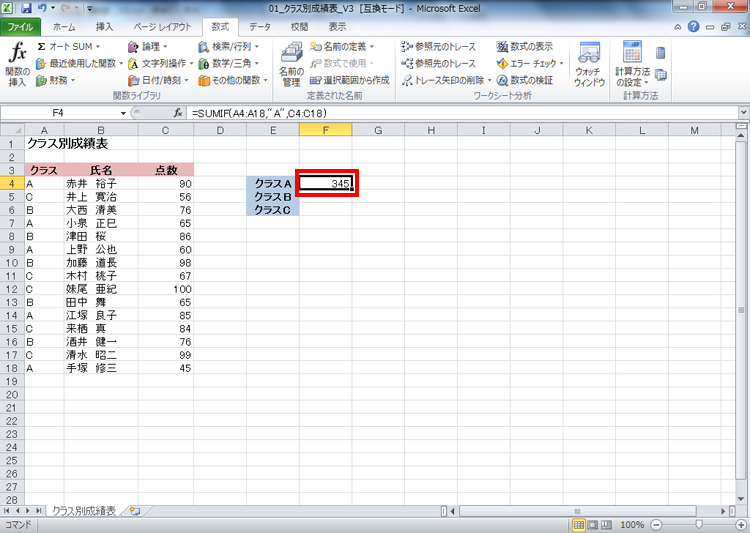
Task: Open the その他の関数 dropdown
Action: [233, 80]
